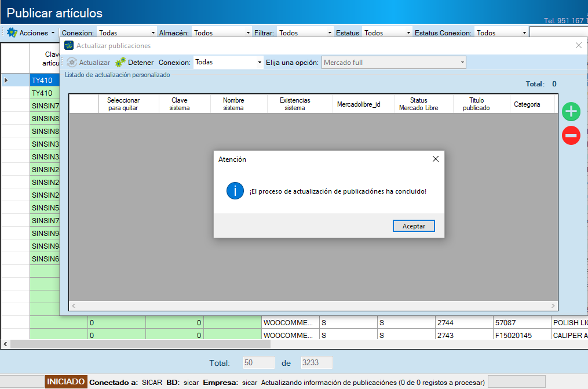Image resolution: width=588 pixels, height=389 pixels.
Task: Click the Actualizar toolbar button label
Action: coord(94,63)
